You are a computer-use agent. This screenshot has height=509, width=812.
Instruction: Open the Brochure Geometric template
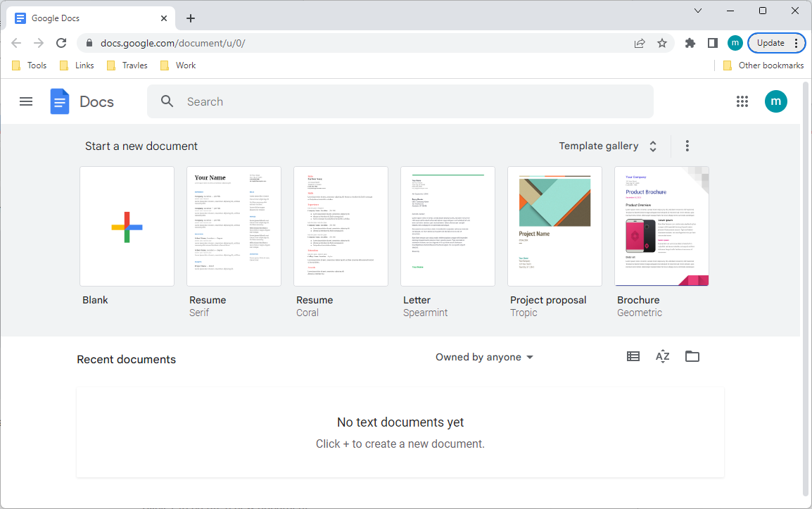point(661,227)
